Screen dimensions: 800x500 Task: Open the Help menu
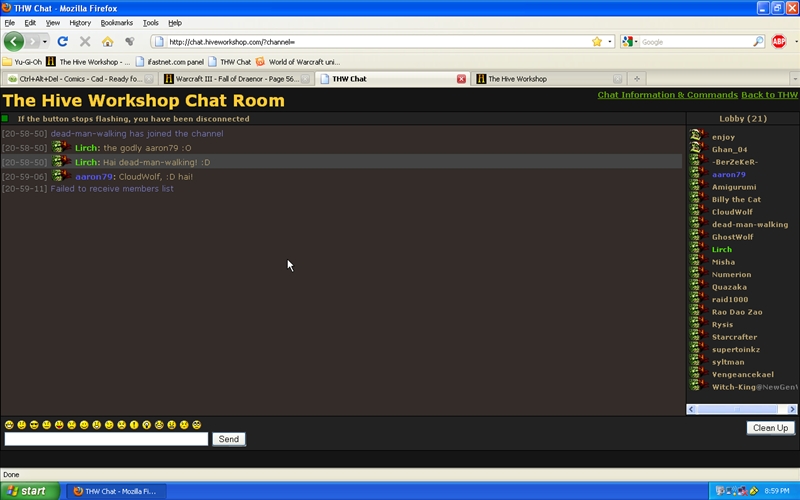click(x=175, y=23)
